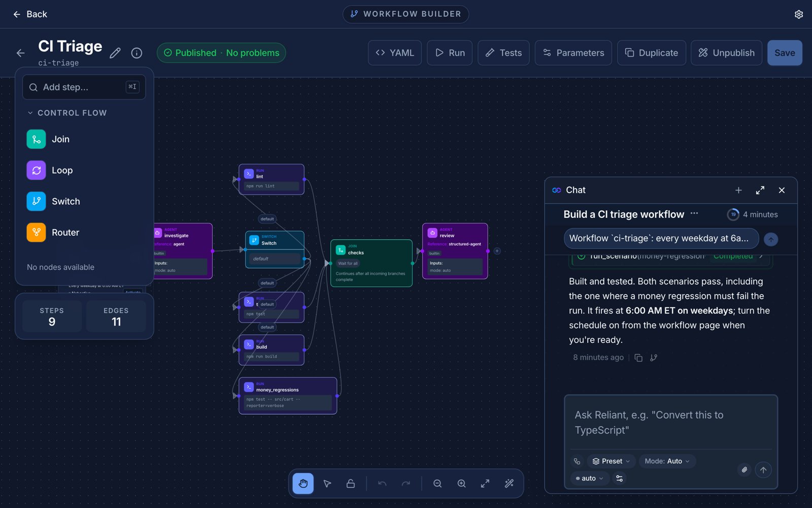Add a Switch control flow node

[84, 201]
